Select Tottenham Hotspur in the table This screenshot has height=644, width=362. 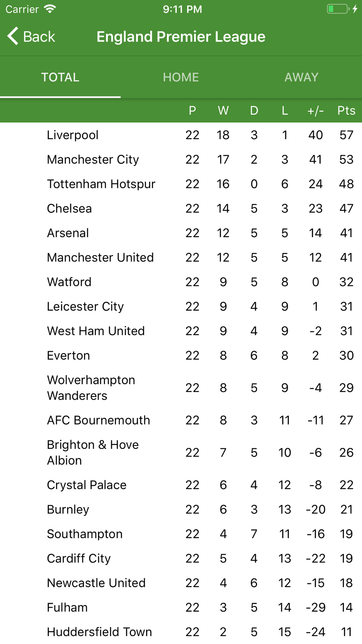pos(181,184)
